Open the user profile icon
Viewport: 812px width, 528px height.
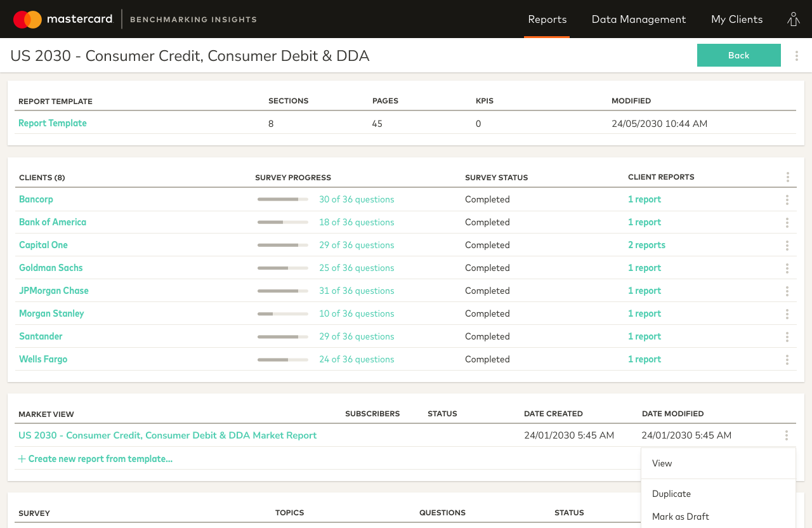click(794, 19)
